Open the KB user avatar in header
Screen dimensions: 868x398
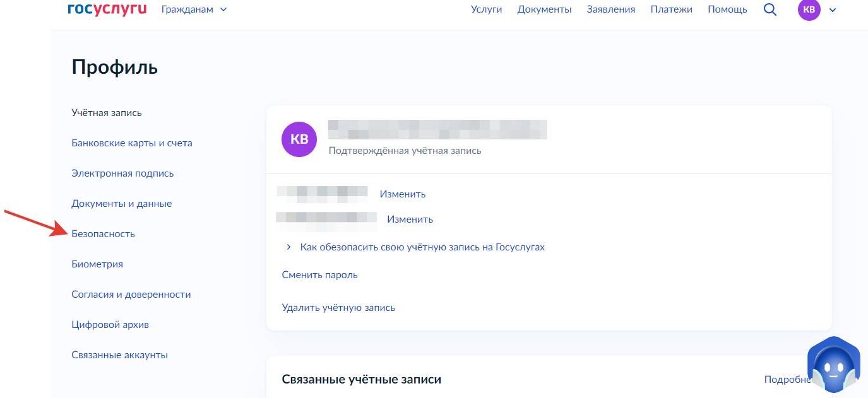coord(809,9)
